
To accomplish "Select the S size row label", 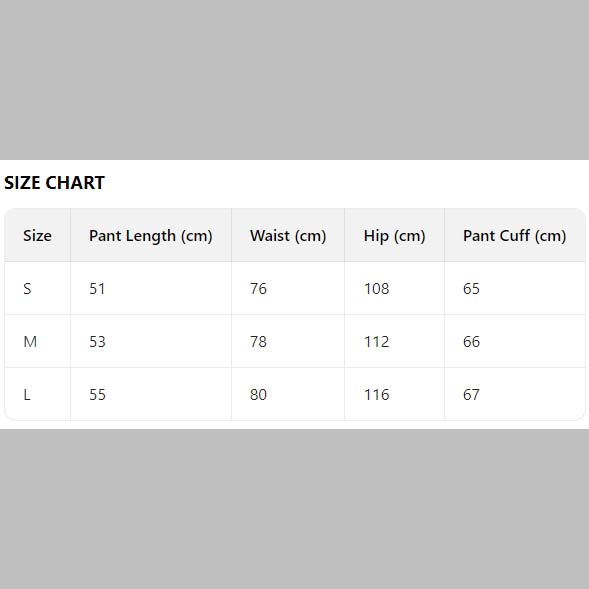I will 27,288.
